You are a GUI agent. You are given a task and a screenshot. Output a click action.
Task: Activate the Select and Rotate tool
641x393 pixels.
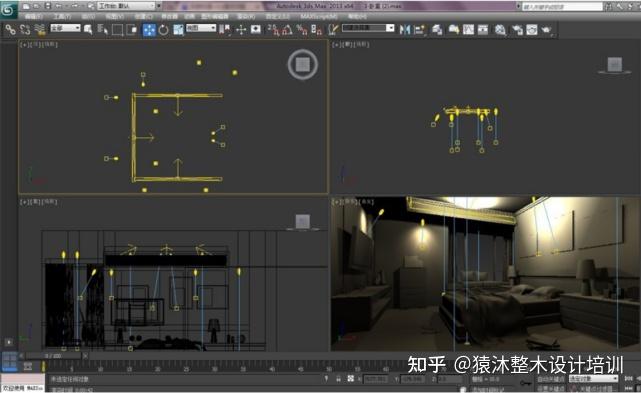164,29
